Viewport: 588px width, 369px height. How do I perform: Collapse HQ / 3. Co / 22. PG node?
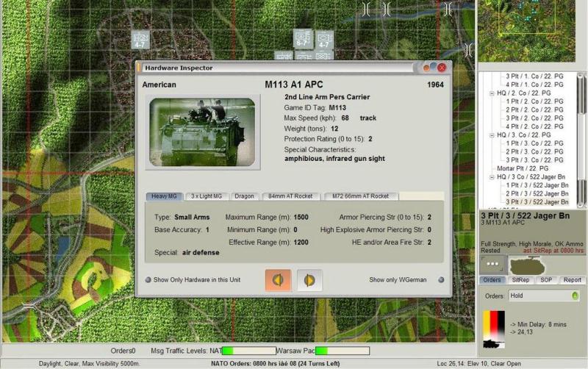(x=492, y=135)
